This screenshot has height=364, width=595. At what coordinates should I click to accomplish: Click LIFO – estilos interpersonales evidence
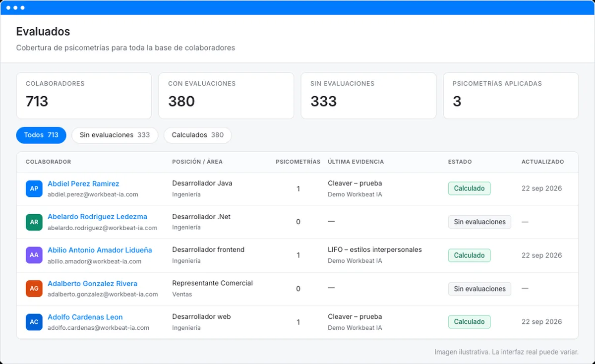tap(375, 249)
